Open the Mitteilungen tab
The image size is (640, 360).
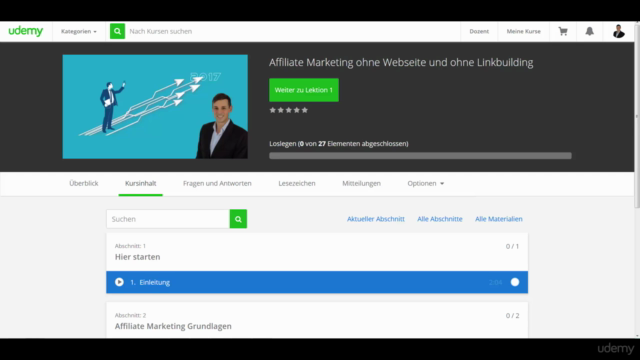click(361, 183)
